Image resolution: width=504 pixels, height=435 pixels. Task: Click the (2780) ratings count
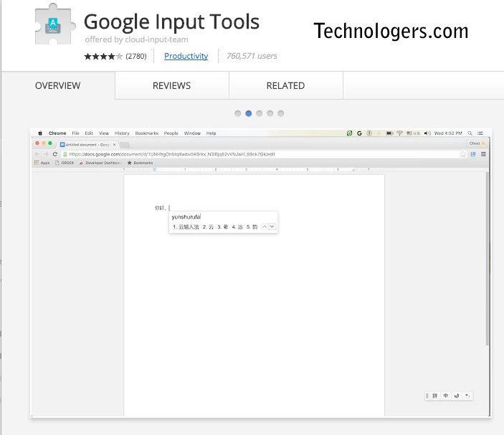(136, 56)
